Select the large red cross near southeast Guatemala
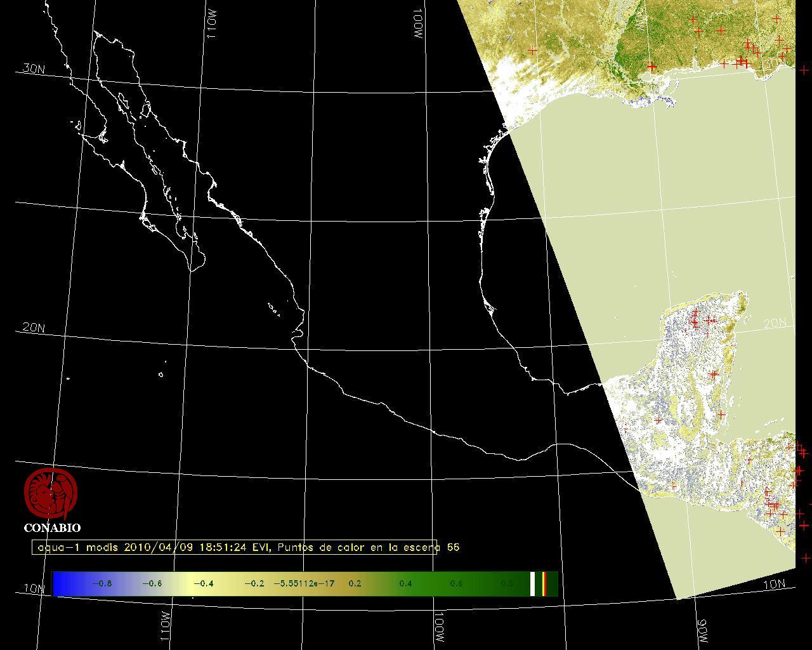 tap(780, 531)
